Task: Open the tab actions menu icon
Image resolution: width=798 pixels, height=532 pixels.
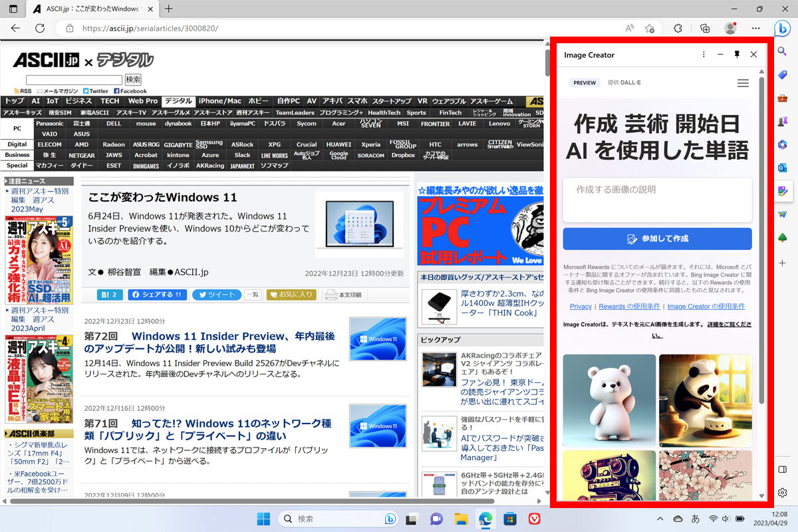Action: tap(13, 9)
